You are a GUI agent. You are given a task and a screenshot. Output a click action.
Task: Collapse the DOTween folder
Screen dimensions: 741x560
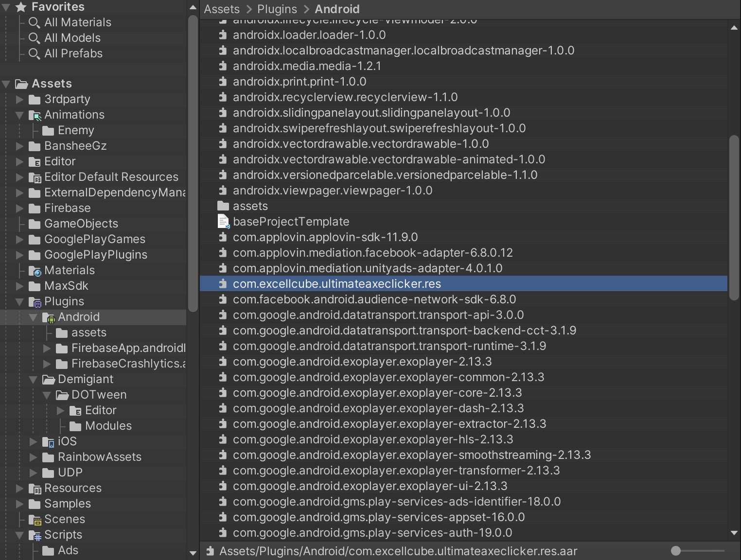(47, 395)
